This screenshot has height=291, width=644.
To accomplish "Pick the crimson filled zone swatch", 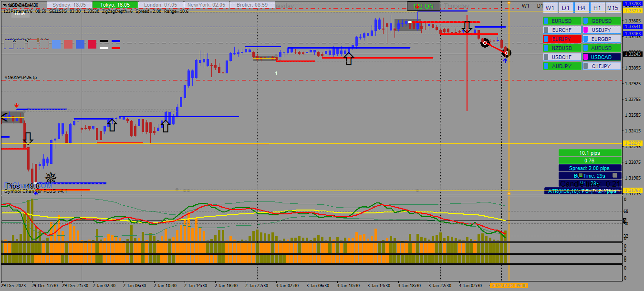I will point(92,44).
